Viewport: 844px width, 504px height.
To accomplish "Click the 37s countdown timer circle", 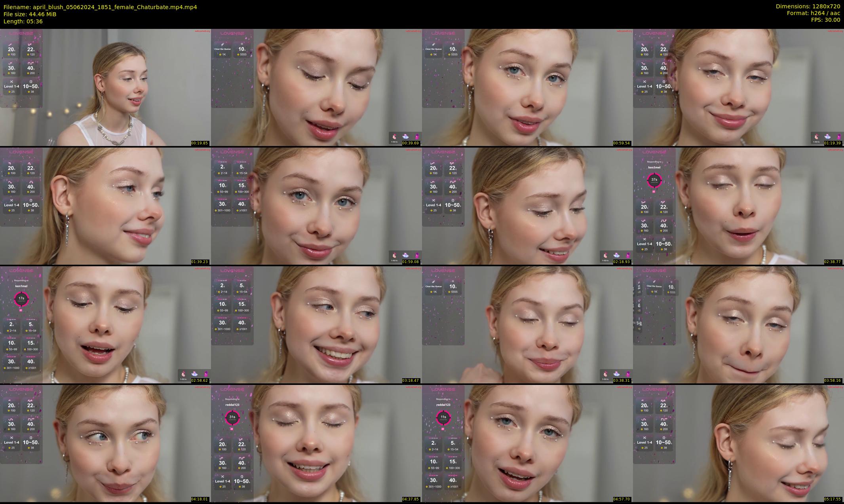I will pyautogui.click(x=654, y=180).
